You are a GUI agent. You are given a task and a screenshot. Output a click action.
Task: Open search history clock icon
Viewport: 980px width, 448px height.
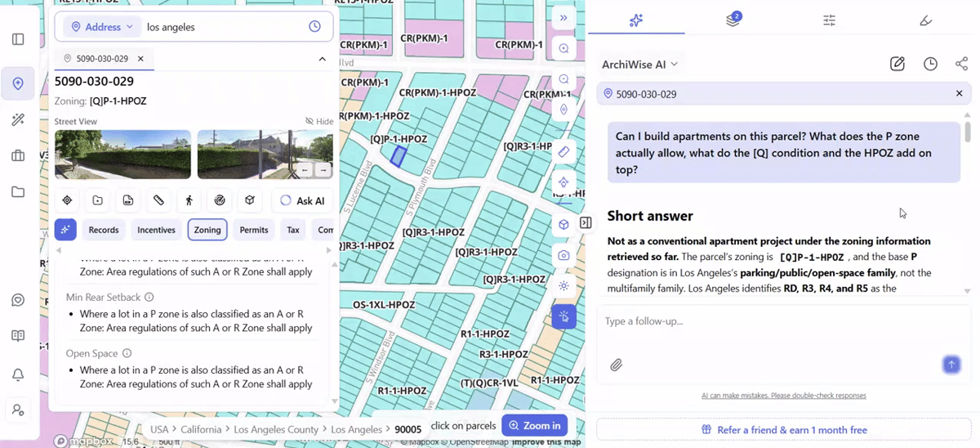click(314, 27)
